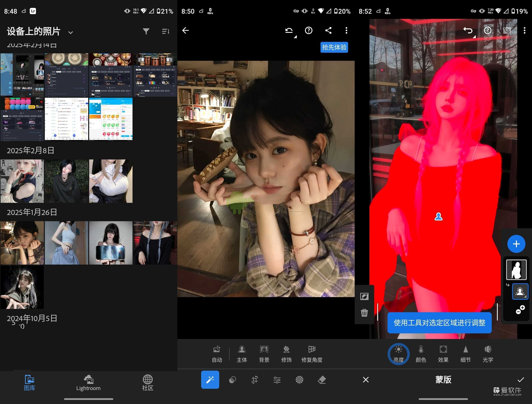
Task: Tap the 抢先体验 button
Action: 334,47
